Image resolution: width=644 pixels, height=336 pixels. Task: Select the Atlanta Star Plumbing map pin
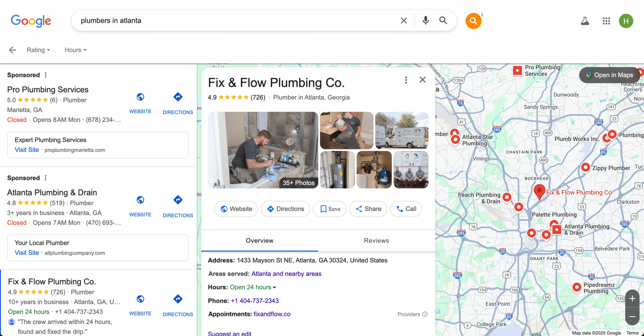point(455,139)
